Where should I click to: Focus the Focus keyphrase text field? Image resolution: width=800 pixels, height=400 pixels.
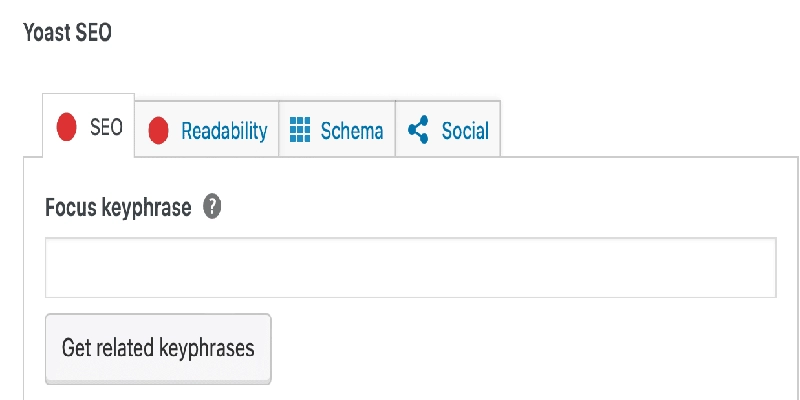tap(410, 267)
